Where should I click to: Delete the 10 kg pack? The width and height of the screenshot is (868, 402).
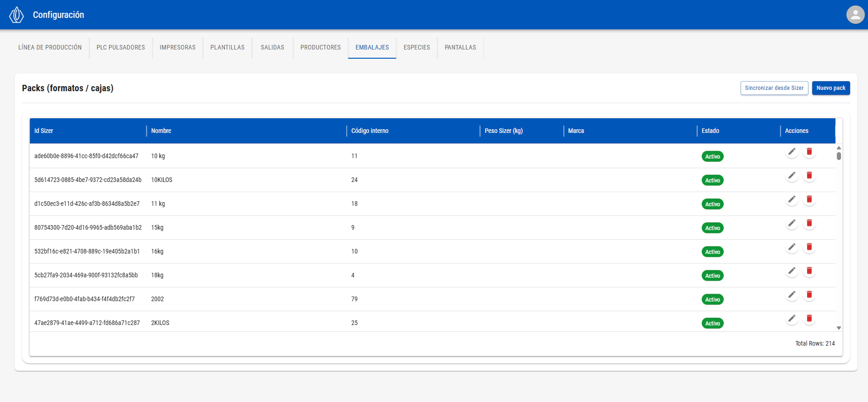809,152
